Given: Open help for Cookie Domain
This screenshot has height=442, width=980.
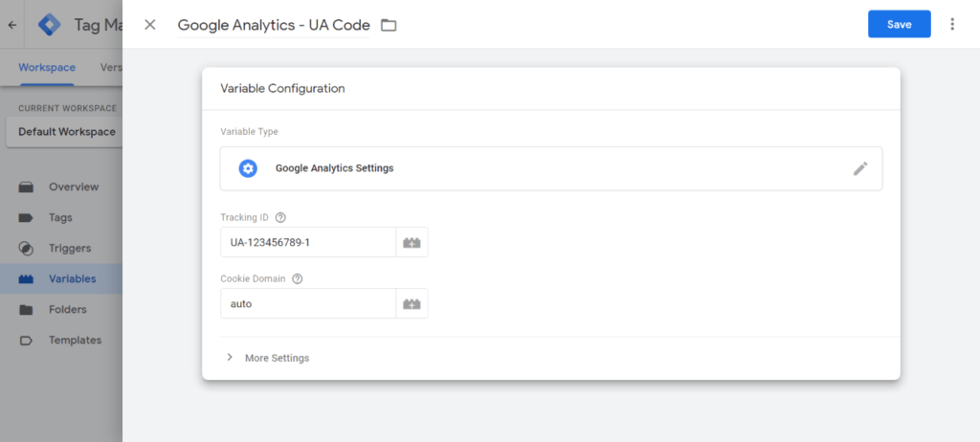Looking at the screenshot, I should click(298, 278).
